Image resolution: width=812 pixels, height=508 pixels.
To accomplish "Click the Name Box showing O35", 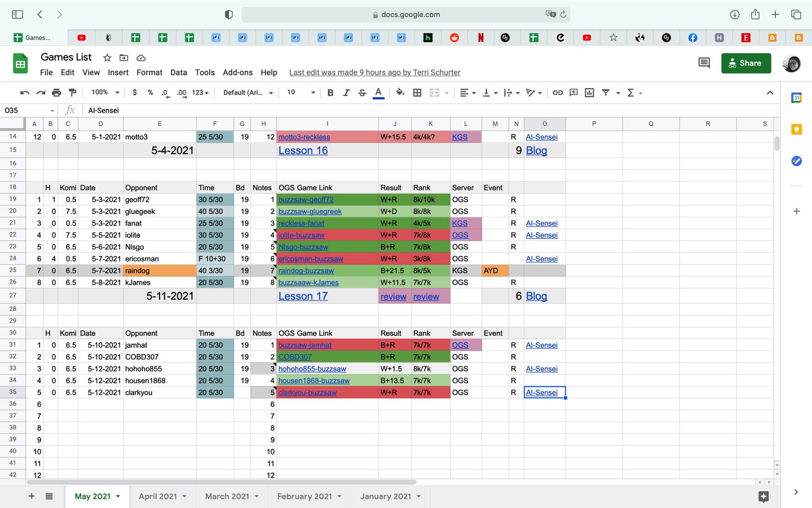I will (25, 111).
